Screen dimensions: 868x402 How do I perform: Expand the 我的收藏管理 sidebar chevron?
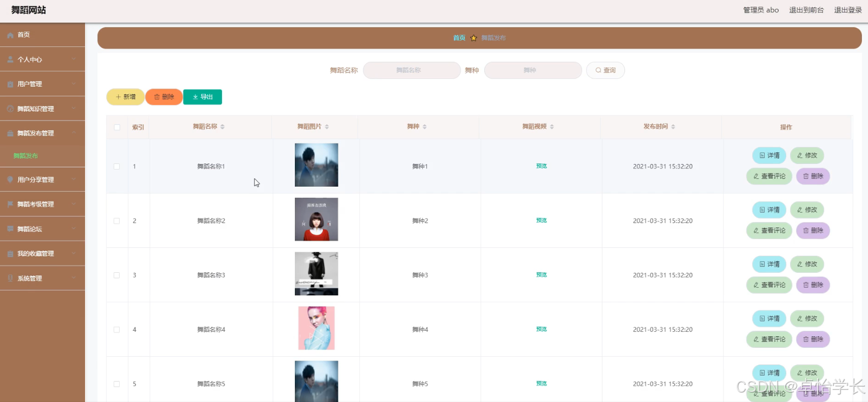click(x=74, y=253)
